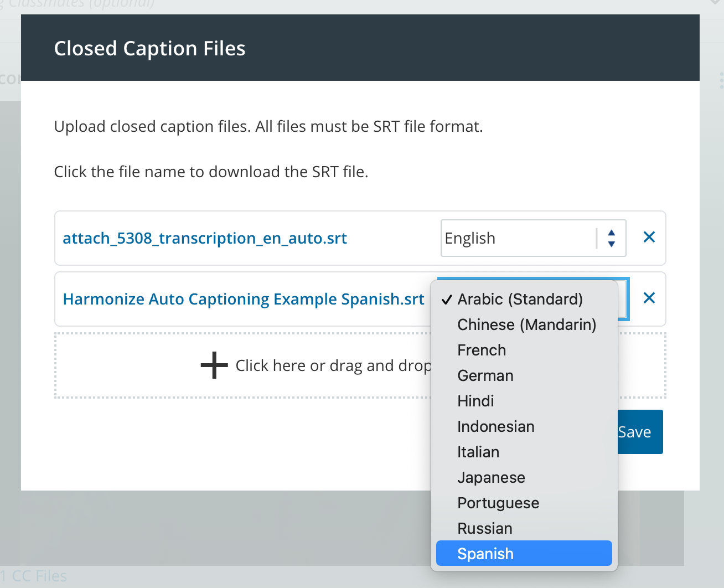Open the English language dropdown

[x=520, y=238]
